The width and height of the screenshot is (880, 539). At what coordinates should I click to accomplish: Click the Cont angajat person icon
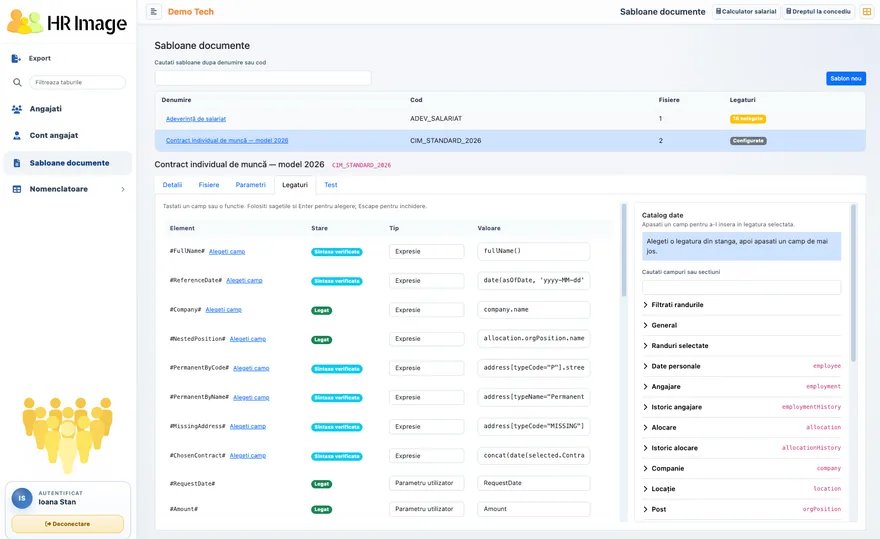click(17, 135)
